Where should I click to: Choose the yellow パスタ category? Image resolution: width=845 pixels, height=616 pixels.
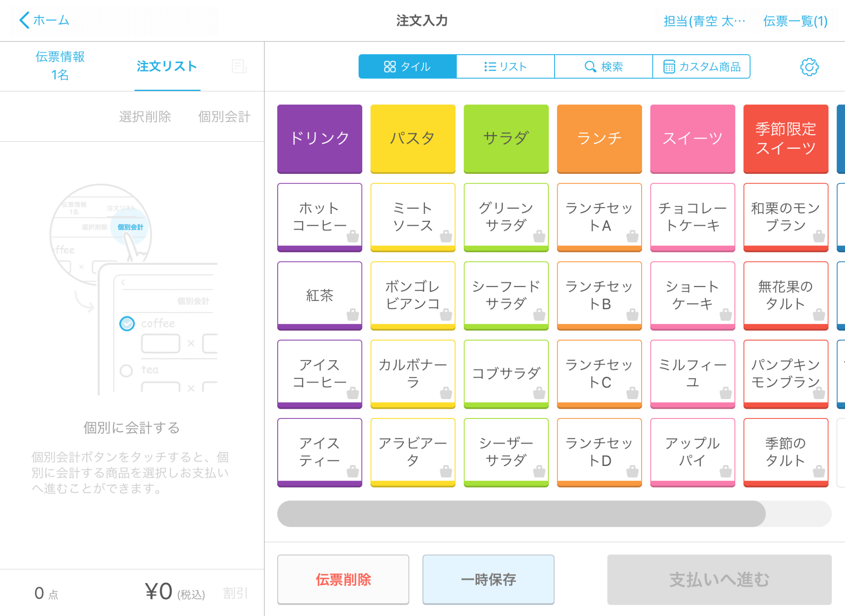coord(413,139)
